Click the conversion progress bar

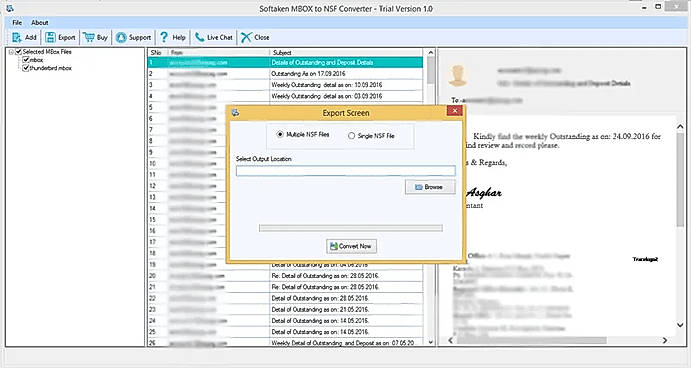point(351,228)
